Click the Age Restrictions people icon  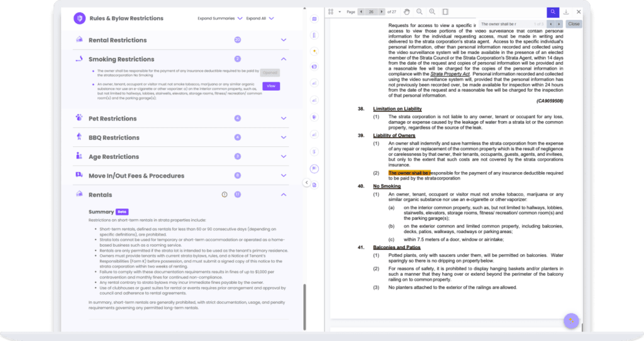tap(79, 156)
